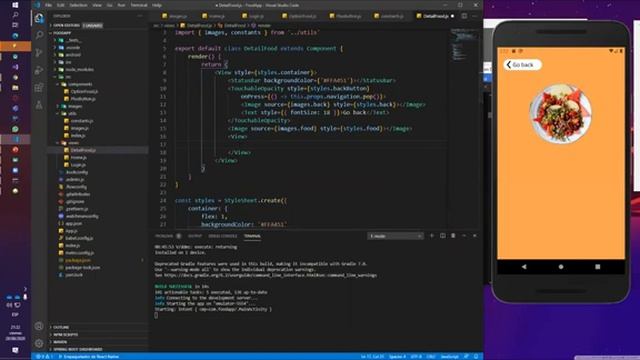This screenshot has height=360, width=640.
Task: Split the terminal panel
Action: pos(442,236)
